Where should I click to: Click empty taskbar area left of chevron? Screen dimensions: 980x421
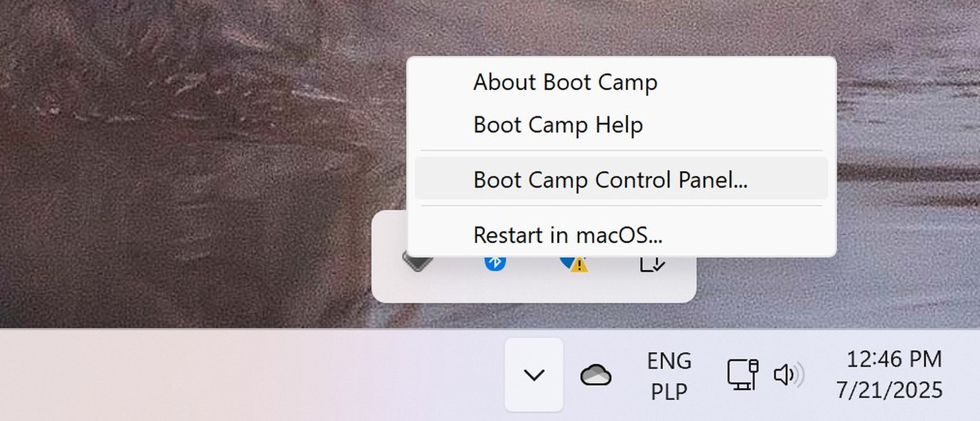point(251,375)
